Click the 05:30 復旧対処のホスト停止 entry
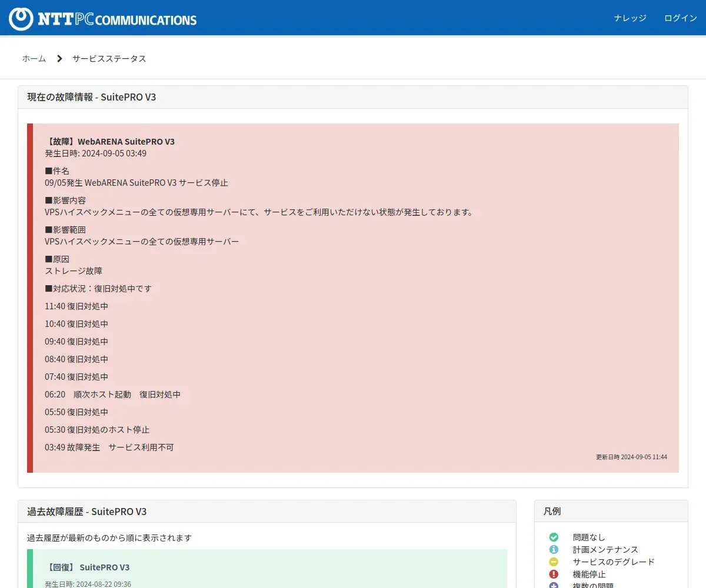The width and height of the screenshot is (706, 588). point(97,430)
